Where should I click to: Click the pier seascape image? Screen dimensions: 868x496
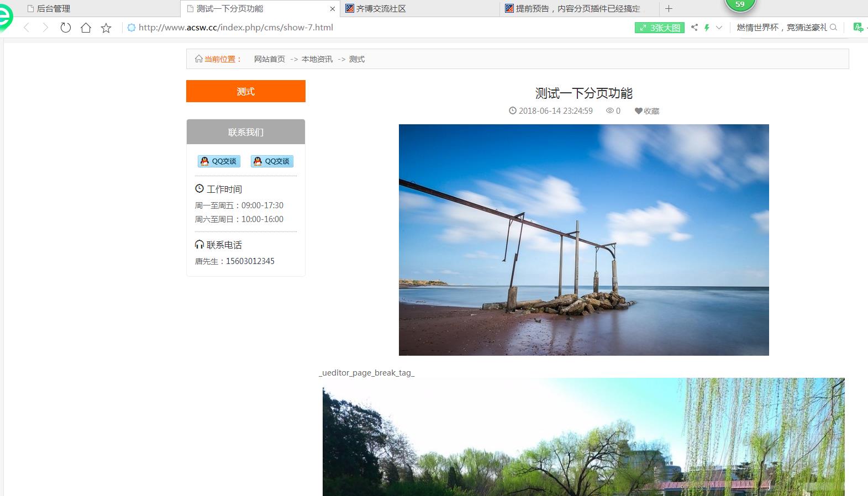(584, 240)
